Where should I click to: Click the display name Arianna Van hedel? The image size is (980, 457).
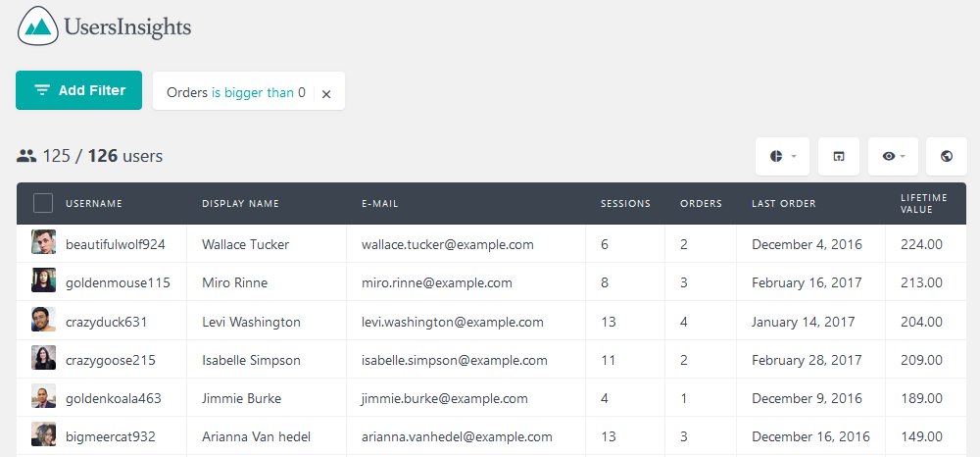click(256, 436)
